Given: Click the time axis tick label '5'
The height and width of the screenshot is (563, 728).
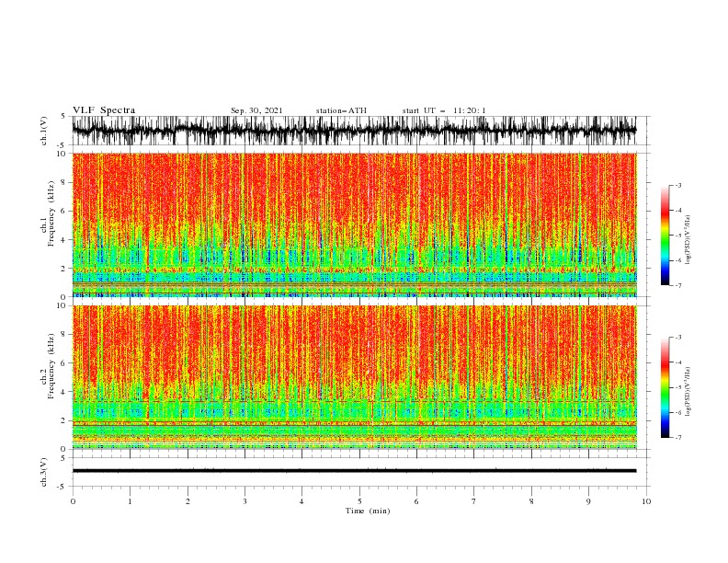Looking at the screenshot, I should pos(359,501).
